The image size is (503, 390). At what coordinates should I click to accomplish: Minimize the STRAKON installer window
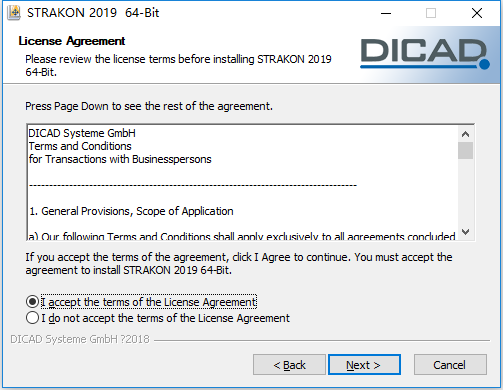click(x=386, y=13)
